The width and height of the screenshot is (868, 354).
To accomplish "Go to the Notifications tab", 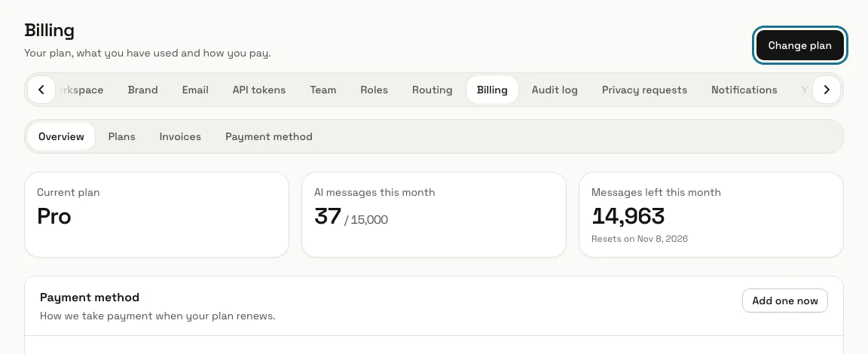I will (x=744, y=90).
